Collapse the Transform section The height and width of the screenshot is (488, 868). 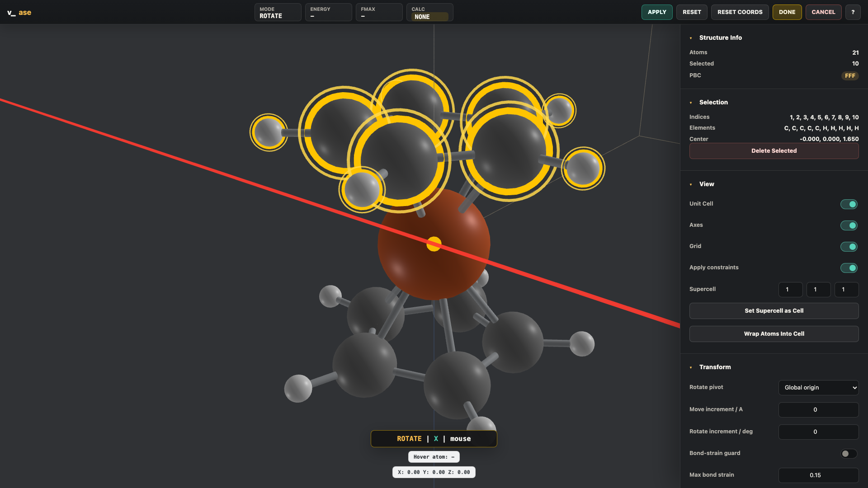coord(691,367)
